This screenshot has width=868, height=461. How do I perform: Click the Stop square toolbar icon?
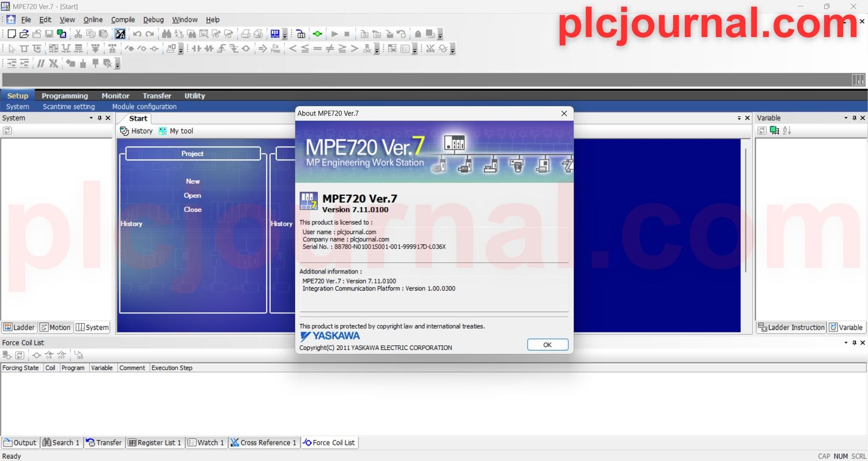click(347, 34)
